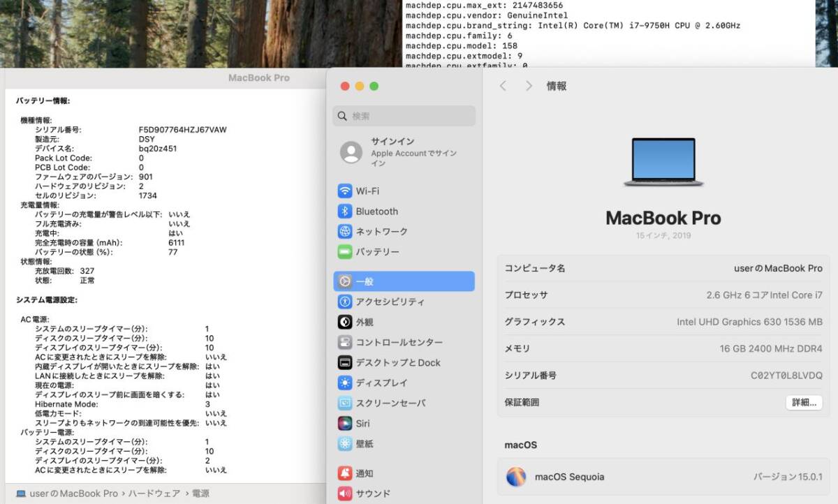Screen dimensions: 838x504
Task: Go forward with the right chevron
Action: point(529,86)
